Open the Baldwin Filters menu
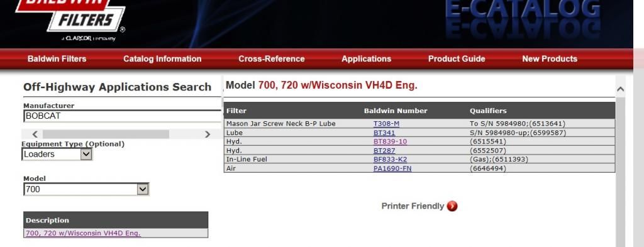Screen dimensions: 644x247 [57, 58]
